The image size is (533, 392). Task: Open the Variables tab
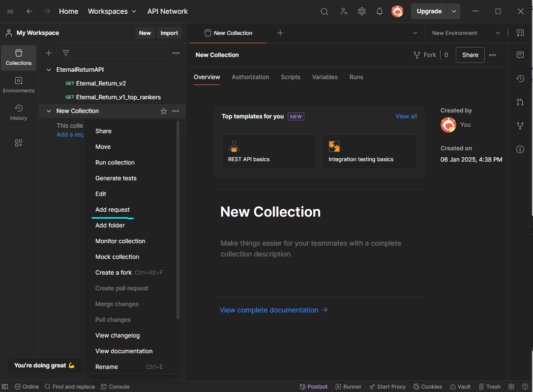coord(325,77)
